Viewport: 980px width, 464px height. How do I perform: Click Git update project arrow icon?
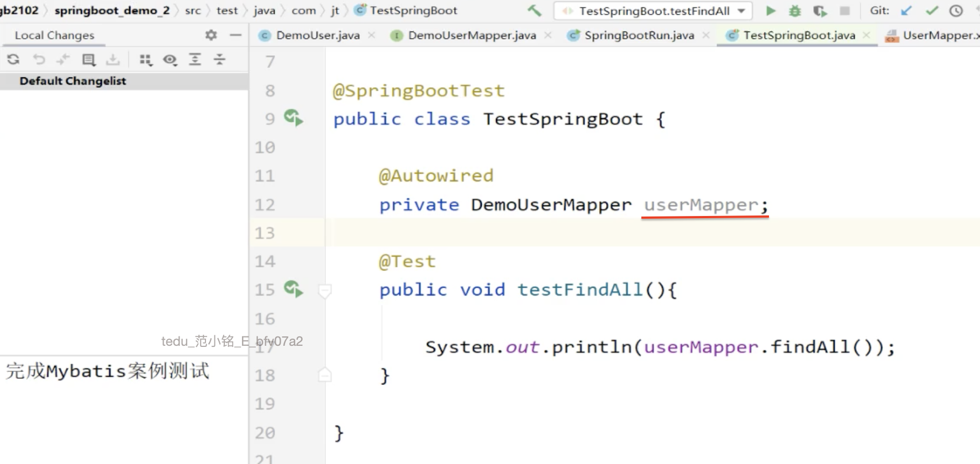[x=906, y=10]
